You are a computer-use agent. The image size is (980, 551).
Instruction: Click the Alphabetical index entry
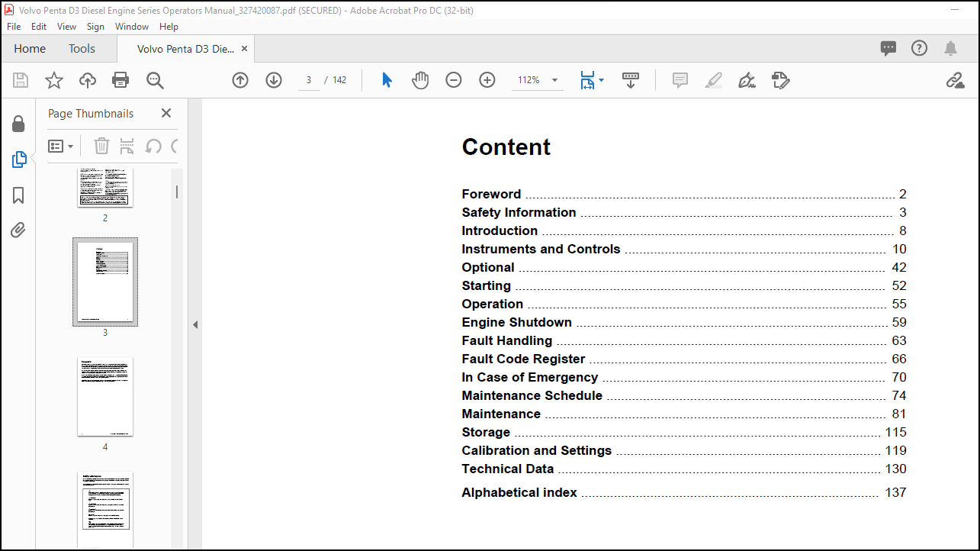(x=684, y=492)
